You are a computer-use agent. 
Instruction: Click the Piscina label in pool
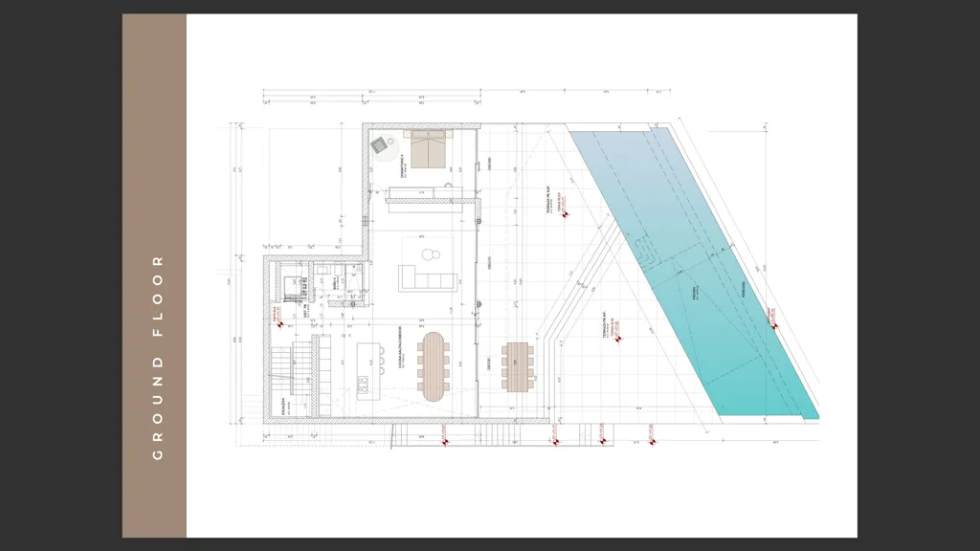click(697, 294)
